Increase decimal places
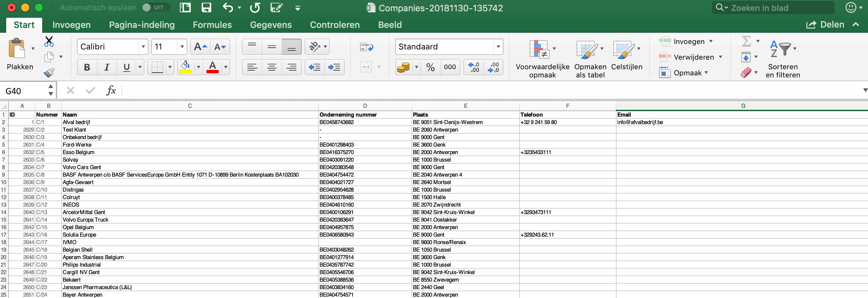The image size is (868, 298). [474, 67]
